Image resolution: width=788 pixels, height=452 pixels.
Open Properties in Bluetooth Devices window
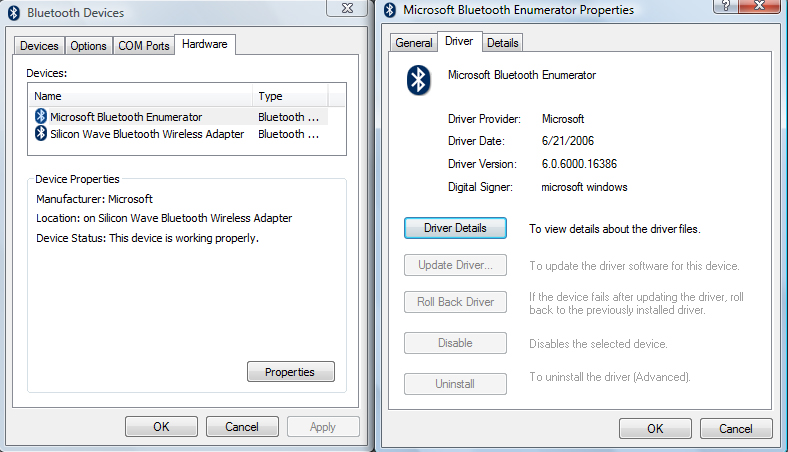click(290, 372)
